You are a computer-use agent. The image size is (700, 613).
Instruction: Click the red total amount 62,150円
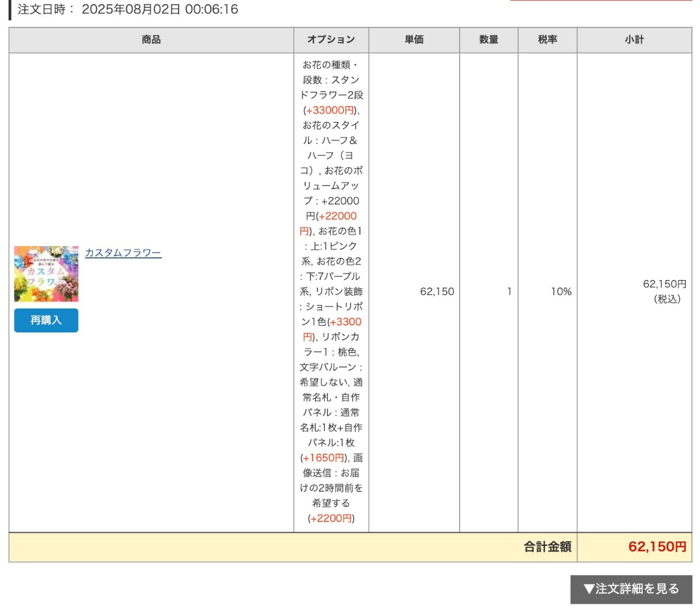point(657,547)
